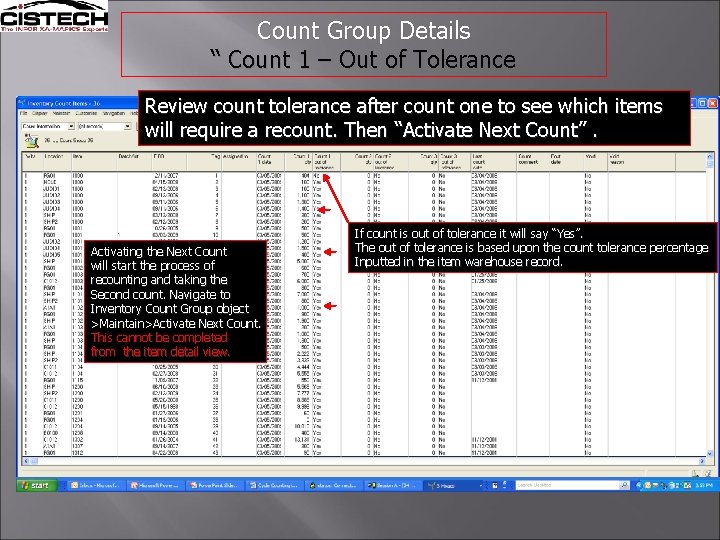
Task: Click the horizontal scrollbar left arrow
Action: pos(26,461)
